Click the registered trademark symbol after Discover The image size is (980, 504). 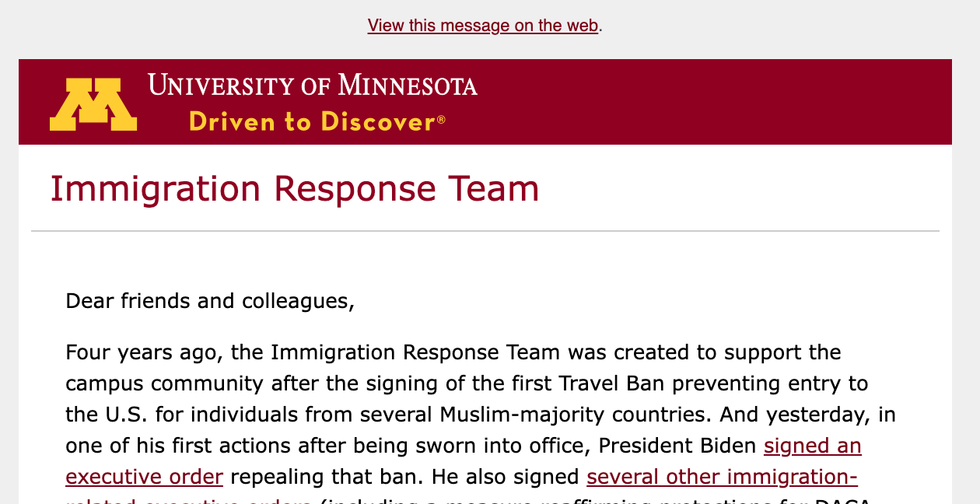[x=441, y=119]
